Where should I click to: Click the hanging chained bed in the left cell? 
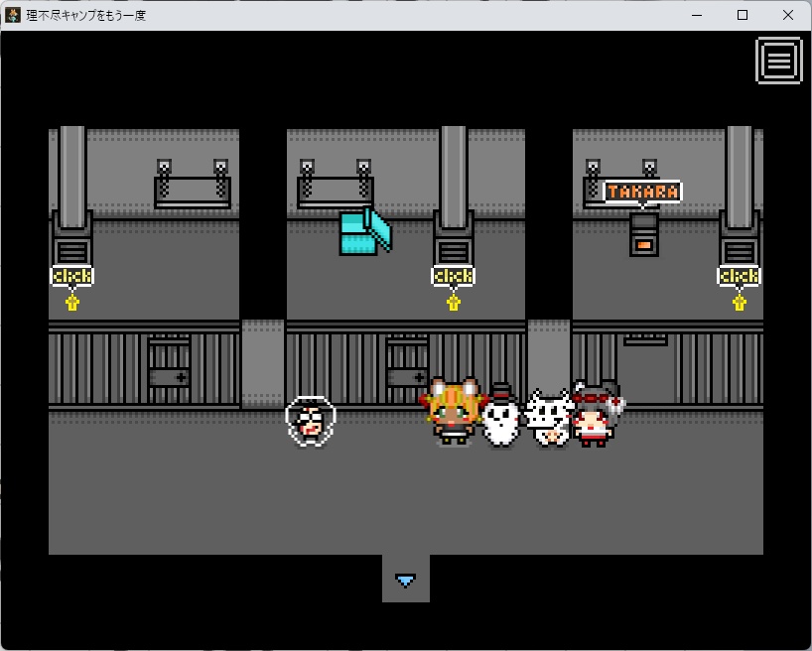(x=193, y=184)
